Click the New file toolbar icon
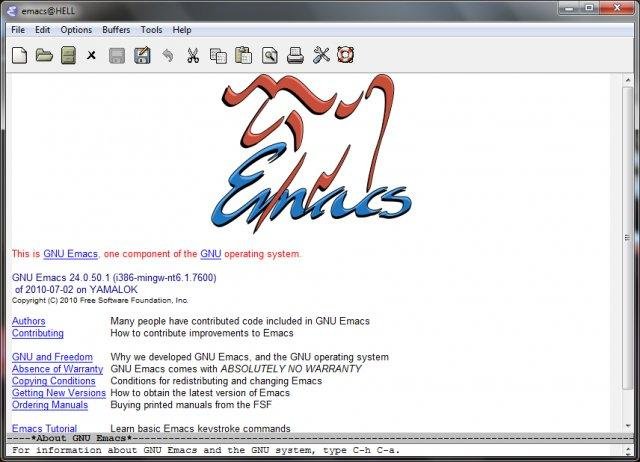Viewport: 640px width, 462px height. click(x=19, y=55)
